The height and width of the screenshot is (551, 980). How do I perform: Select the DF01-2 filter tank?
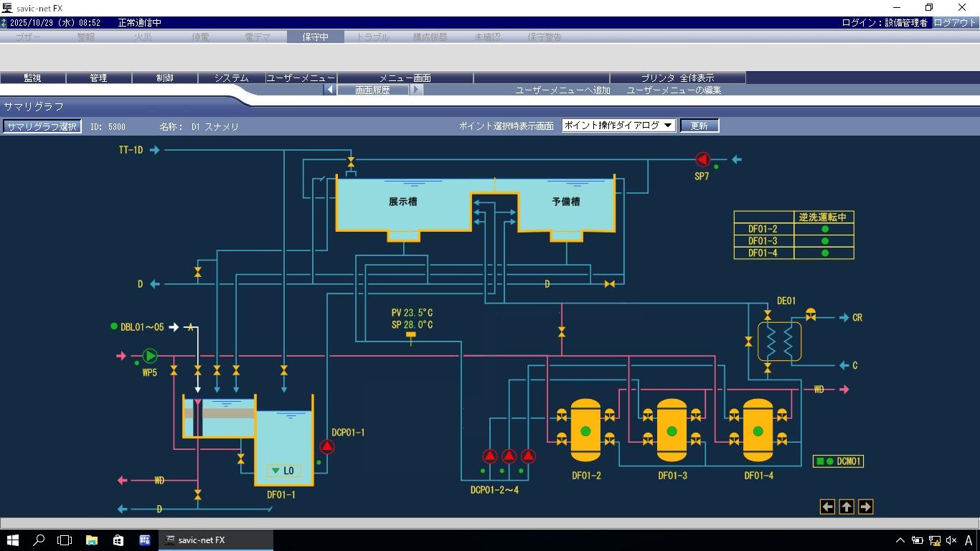(x=585, y=430)
